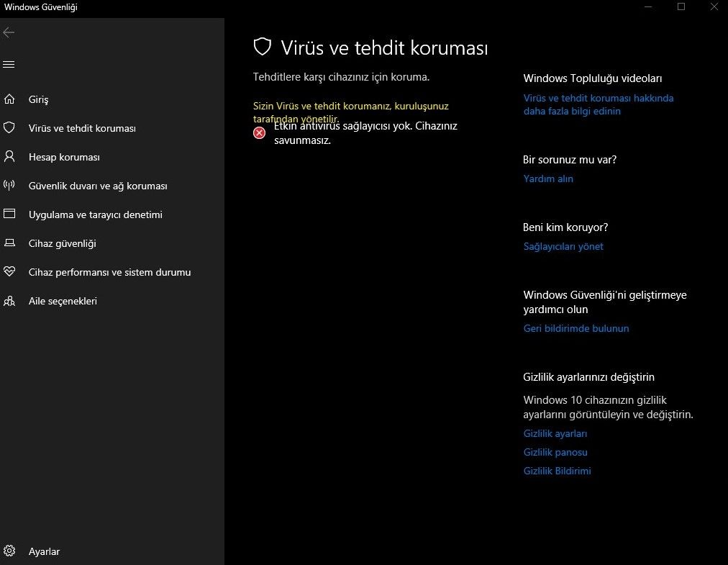Toggle the hamburger navigation menu
Viewport: 728px width, 565px height.
9,65
